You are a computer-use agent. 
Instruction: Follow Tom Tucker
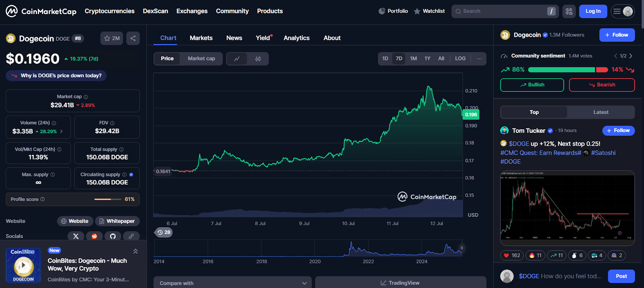(618, 131)
